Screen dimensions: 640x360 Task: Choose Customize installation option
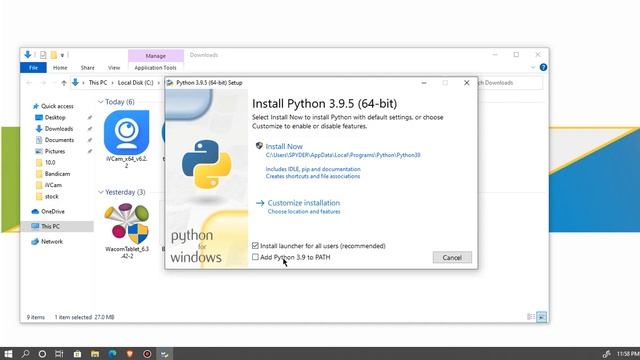(x=304, y=203)
